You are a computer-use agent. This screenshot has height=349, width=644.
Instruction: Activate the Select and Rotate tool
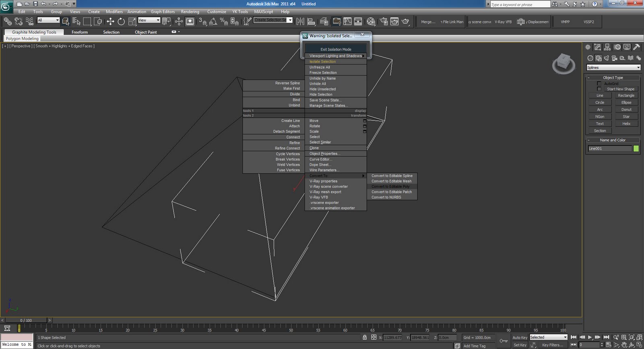121,21
